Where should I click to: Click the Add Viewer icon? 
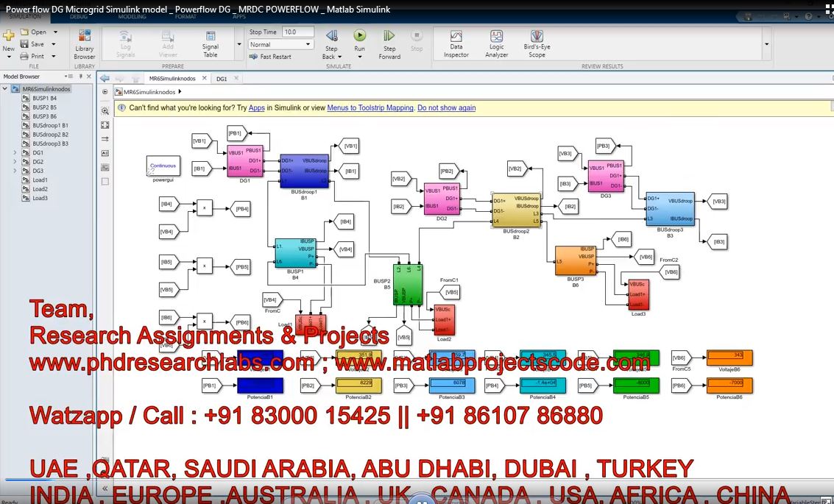(168, 36)
